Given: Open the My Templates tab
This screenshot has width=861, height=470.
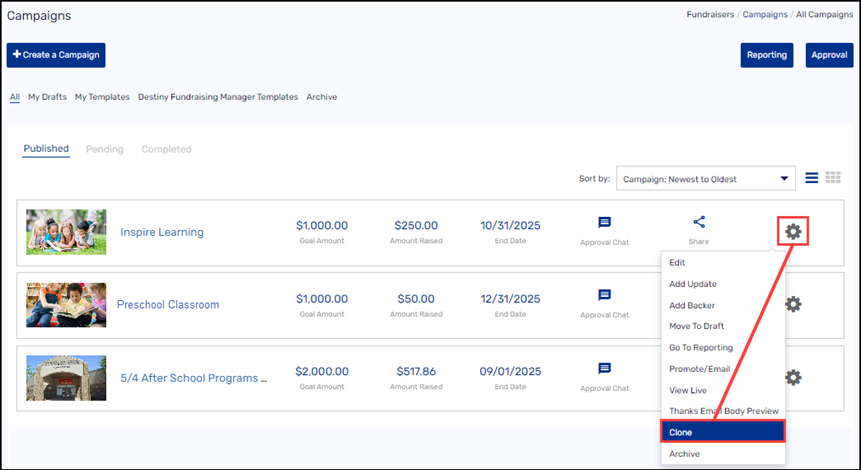Looking at the screenshot, I should coord(102,97).
